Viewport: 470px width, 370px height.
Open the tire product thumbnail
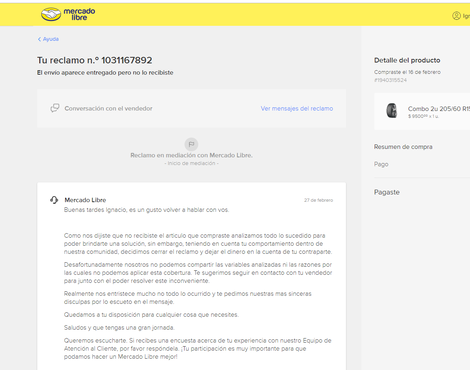point(392,111)
